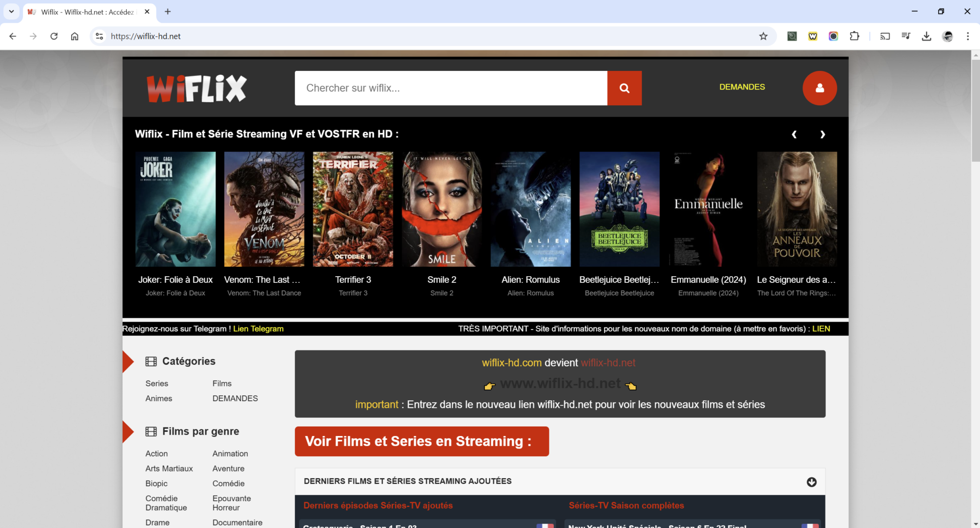Open Terrifier 3 poster

click(x=353, y=209)
